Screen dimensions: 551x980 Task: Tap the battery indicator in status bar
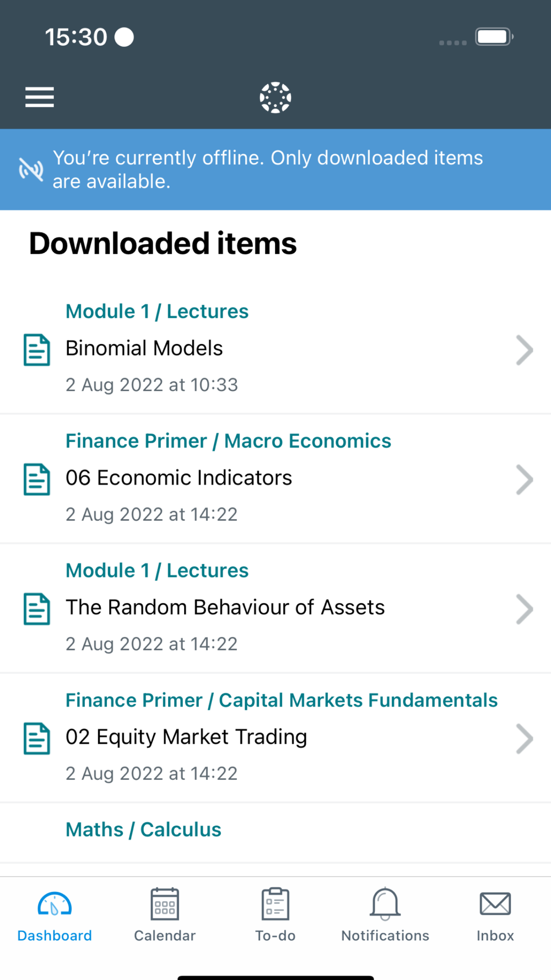[x=494, y=37]
